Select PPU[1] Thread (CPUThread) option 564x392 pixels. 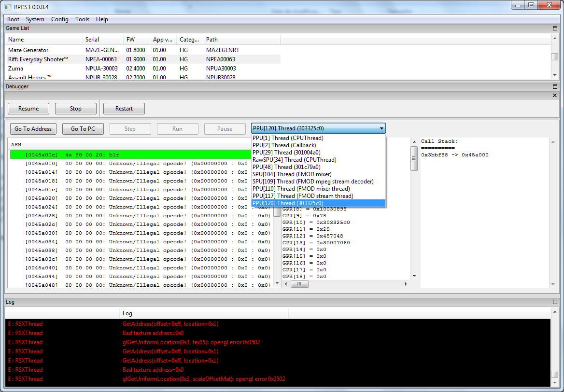(x=288, y=138)
